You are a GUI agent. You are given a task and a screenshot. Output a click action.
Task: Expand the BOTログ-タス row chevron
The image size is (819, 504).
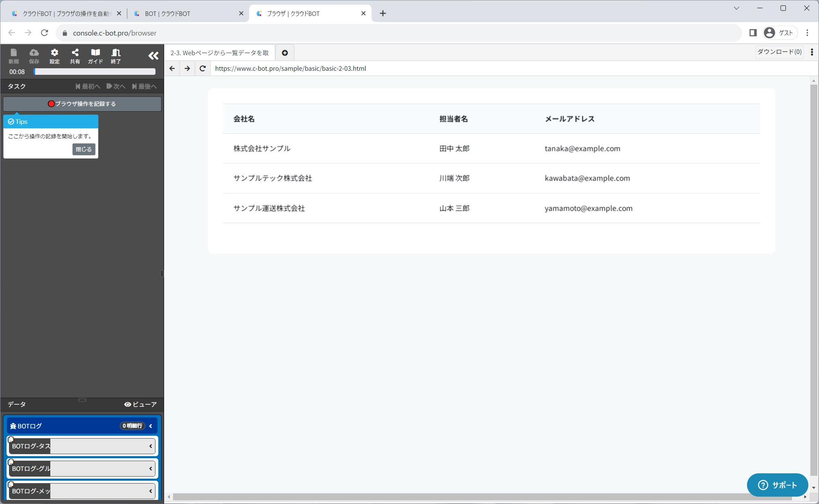(x=151, y=446)
